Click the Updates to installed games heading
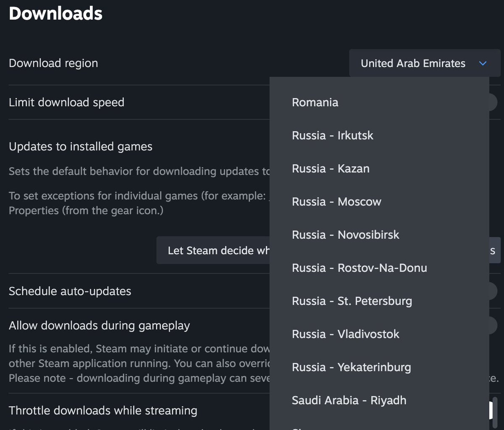 point(81,147)
